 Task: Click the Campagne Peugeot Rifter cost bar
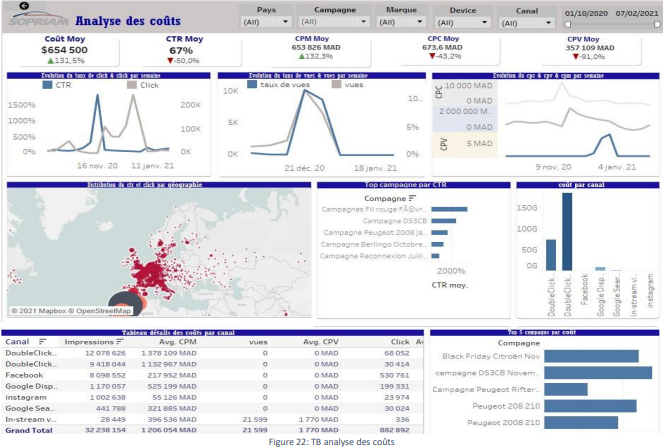566,389
